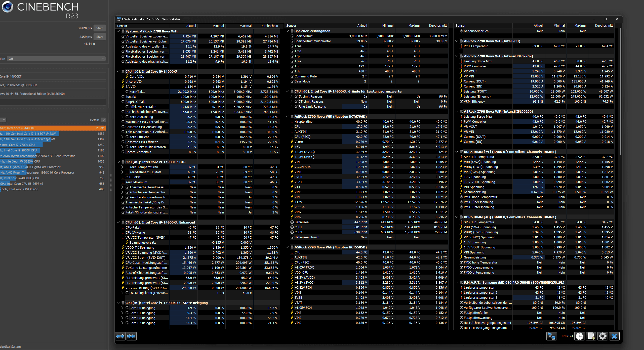644x350 pixels.
Task: Collapse the CPU [#0] Enhanced section
Action: pos(118,222)
